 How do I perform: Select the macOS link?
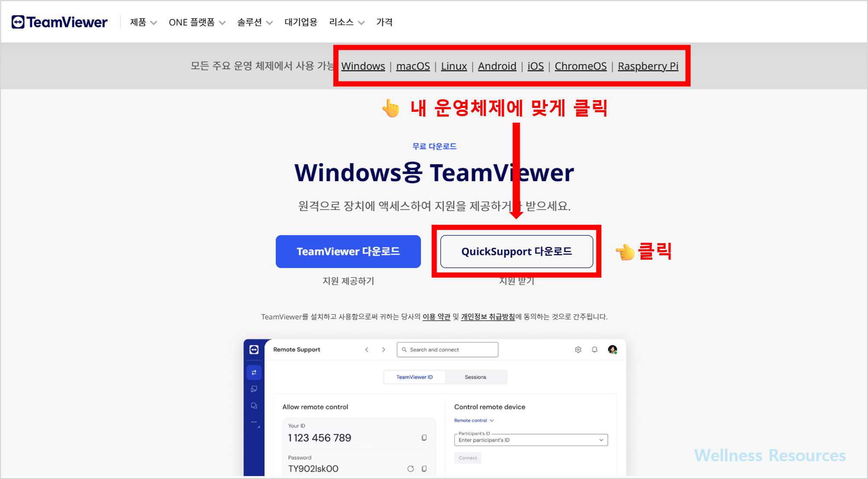(413, 66)
